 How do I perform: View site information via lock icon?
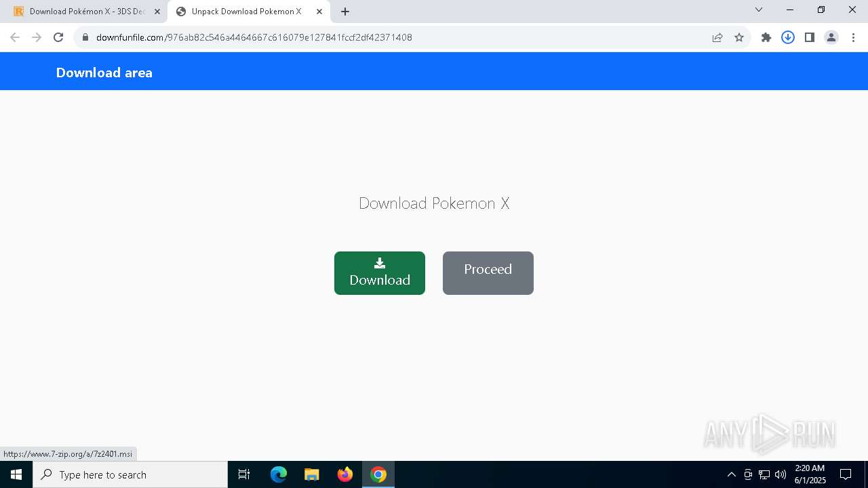pyautogui.click(x=85, y=37)
